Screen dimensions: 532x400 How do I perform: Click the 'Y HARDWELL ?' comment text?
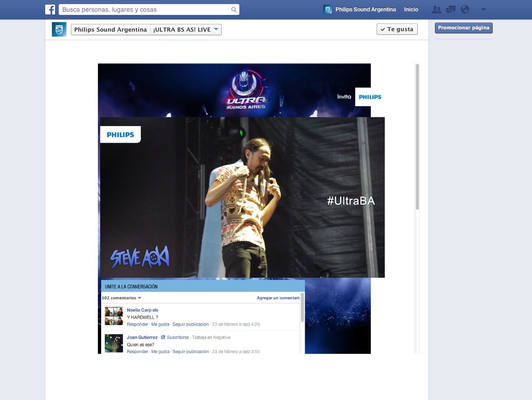pos(143,317)
